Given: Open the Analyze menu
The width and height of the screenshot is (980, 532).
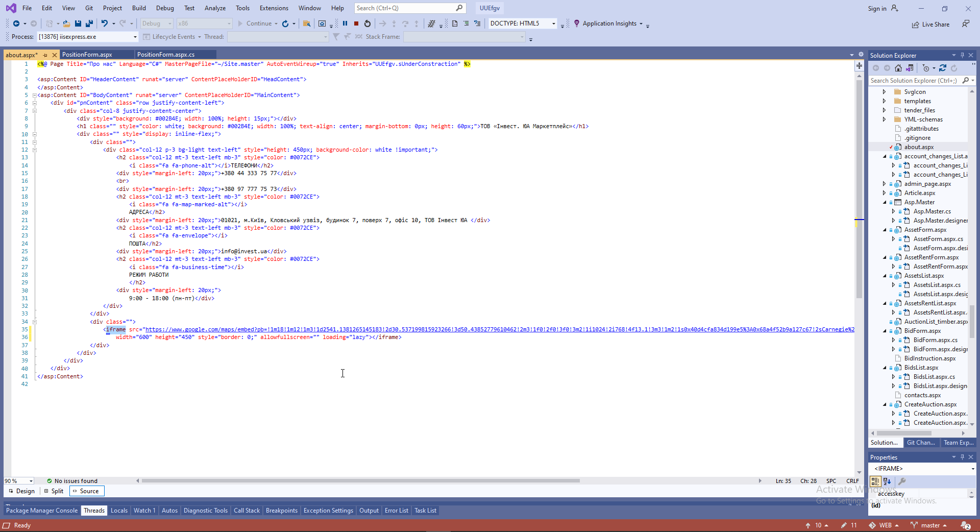Looking at the screenshot, I should (215, 8).
